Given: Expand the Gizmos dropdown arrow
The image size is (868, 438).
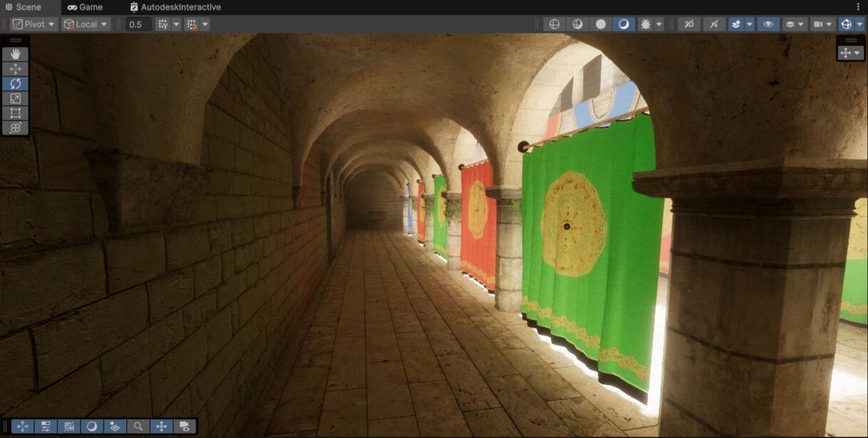Looking at the screenshot, I should coord(859,24).
